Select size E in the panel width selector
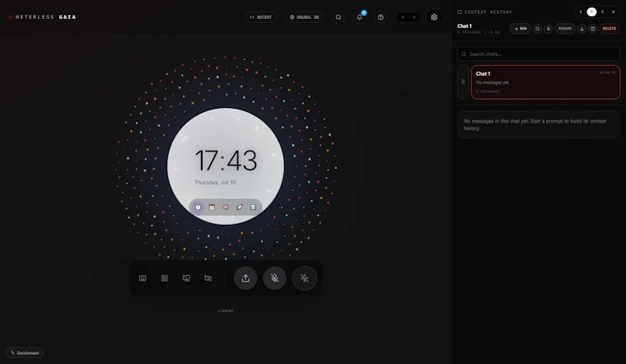This screenshot has height=364, width=626. click(x=602, y=12)
